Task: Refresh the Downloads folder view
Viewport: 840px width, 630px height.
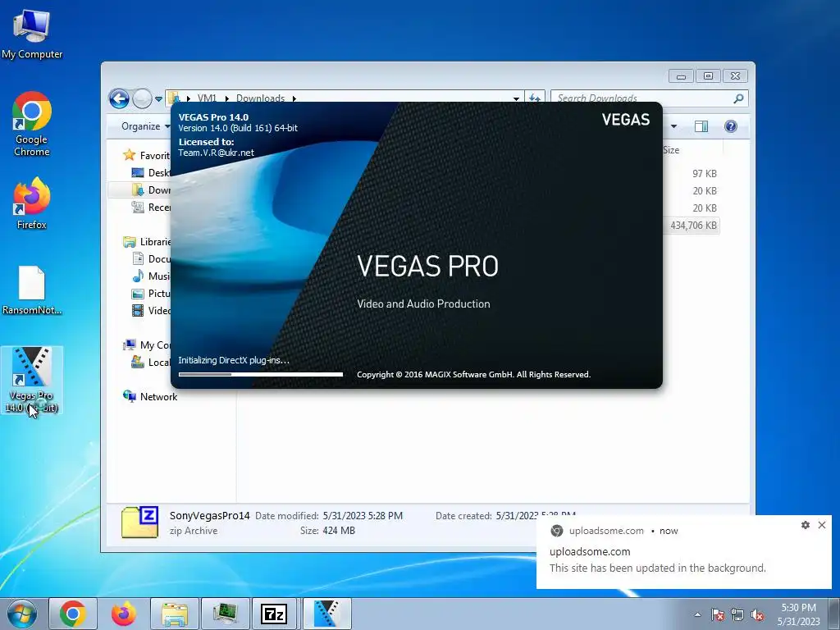Action: click(x=535, y=98)
